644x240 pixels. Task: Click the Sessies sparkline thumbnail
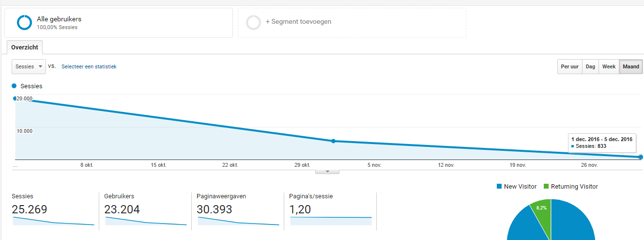tap(53, 221)
